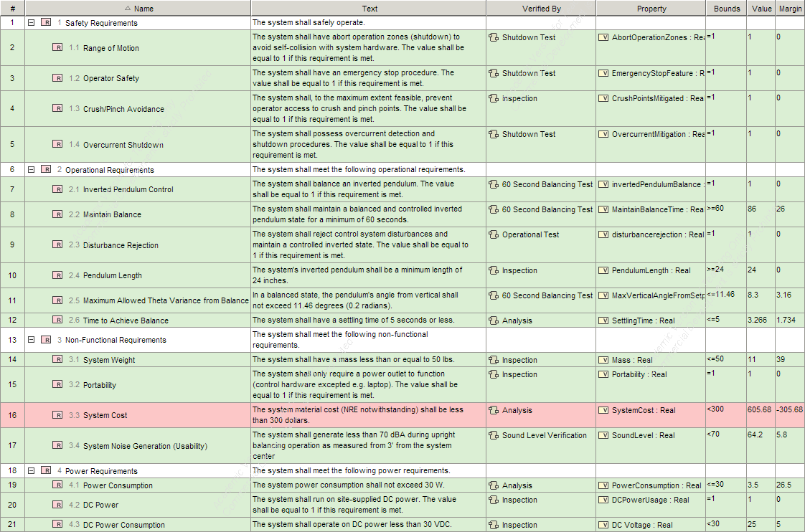Select requirement icon of Overcurrent Shutdown
Image resolution: width=805 pixels, height=532 pixels.
coord(57,144)
